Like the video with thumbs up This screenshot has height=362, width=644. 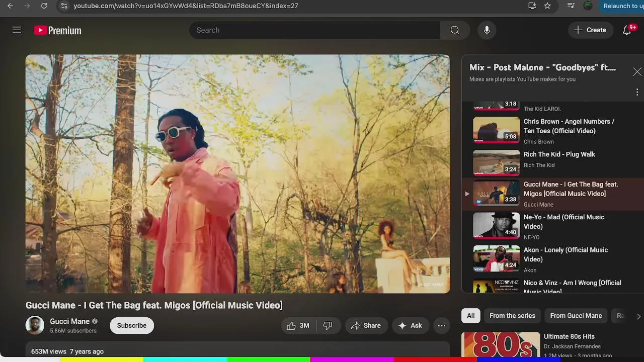pos(297,325)
